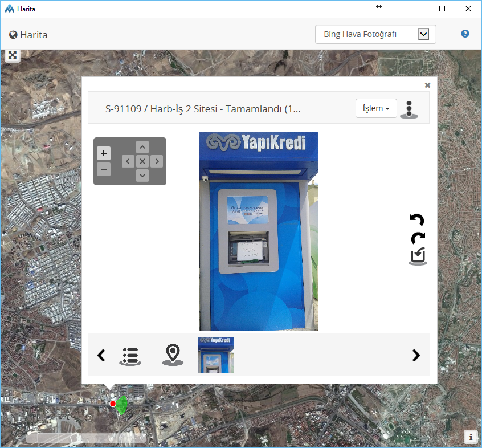Minimize the Harita window
Image resolution: width=482 pixels, height=448 pixels.
pyautogui.click(x=416, y=9)
